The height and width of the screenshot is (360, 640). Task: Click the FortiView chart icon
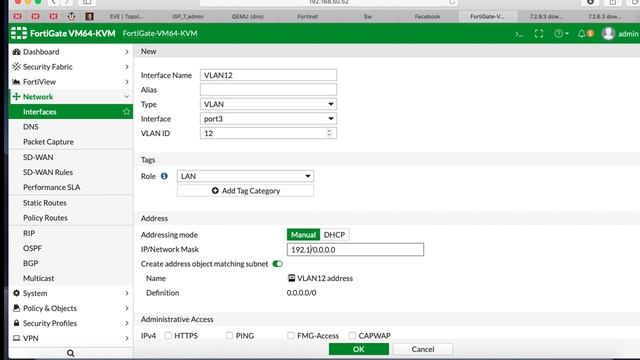pyautogui.click(x=16, y=82)
